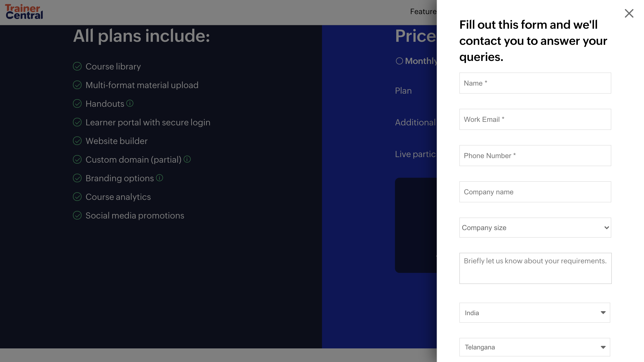Click info icon beside Custom domain (partial)
644x362 pixels.
click(187, 159)
